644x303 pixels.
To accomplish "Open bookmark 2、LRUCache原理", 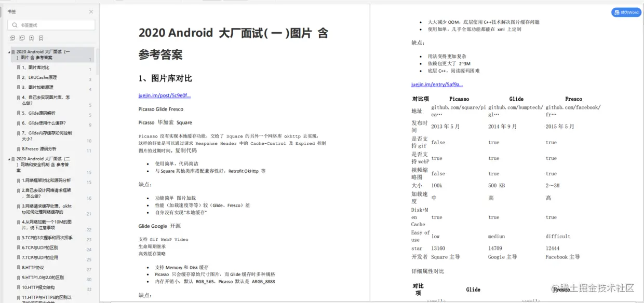I will click(39, 77).
